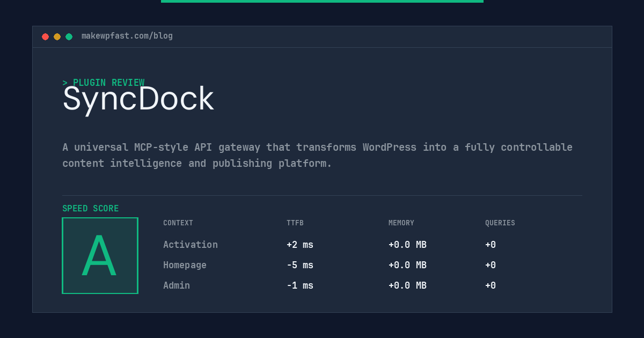This screenshot has width=644, height=338.
Task: Select the Homepage row label
Action: [x=185, y=265]
